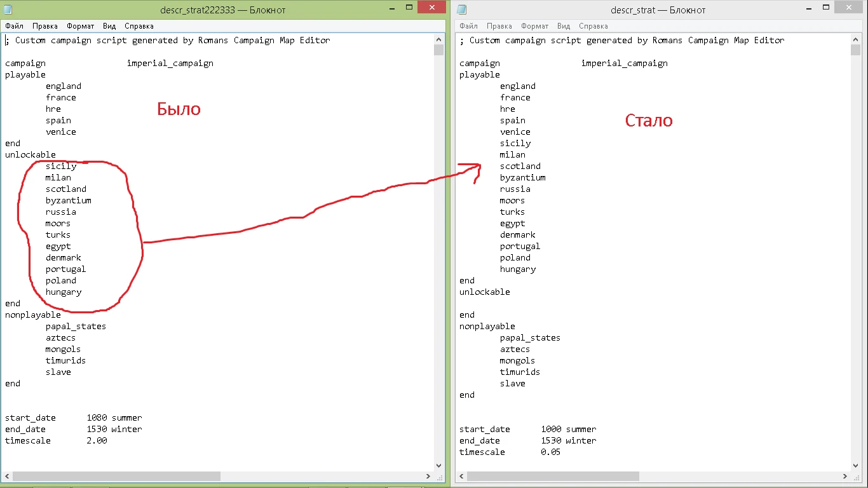
Task: Open Правка menu in the right descr_strat window
Action: 499,26
